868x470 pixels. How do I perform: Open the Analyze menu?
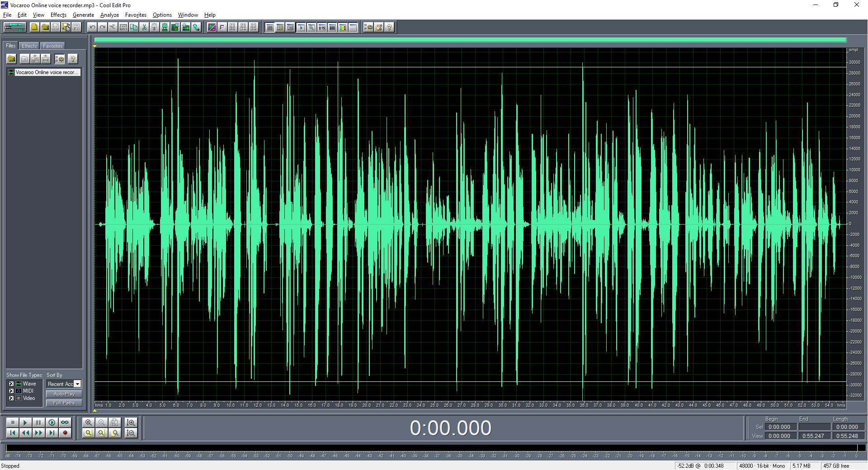coord(109,15)
